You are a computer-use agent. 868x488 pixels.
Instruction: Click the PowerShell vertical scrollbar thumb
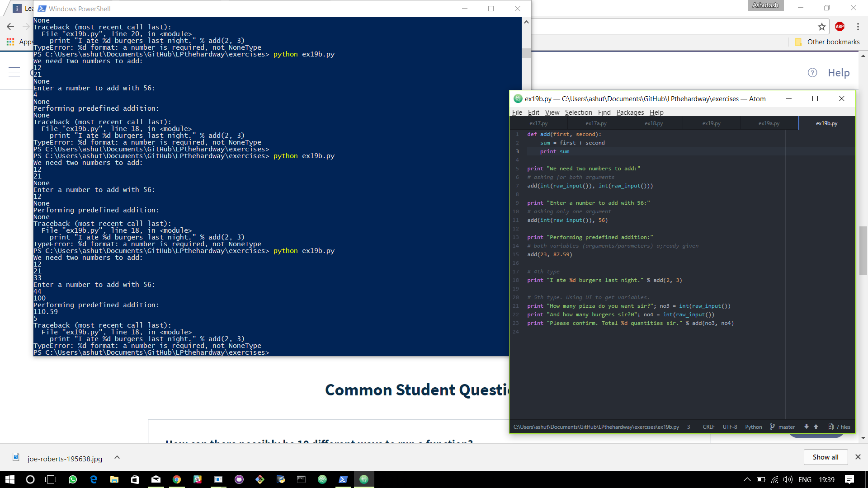point(526,53)
